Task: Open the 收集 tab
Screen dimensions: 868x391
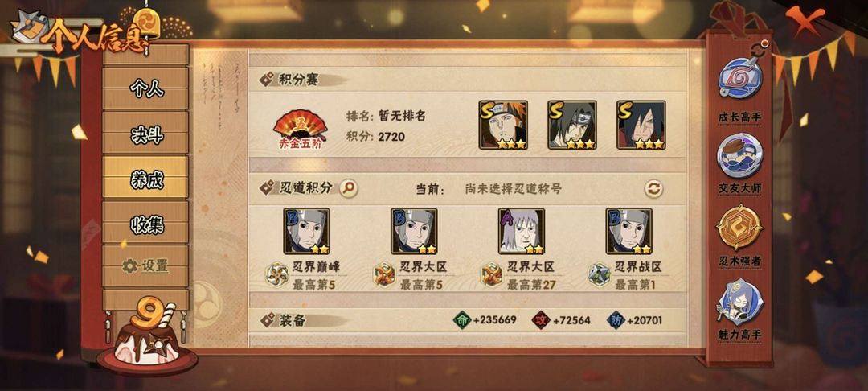Action: point(146,223)
